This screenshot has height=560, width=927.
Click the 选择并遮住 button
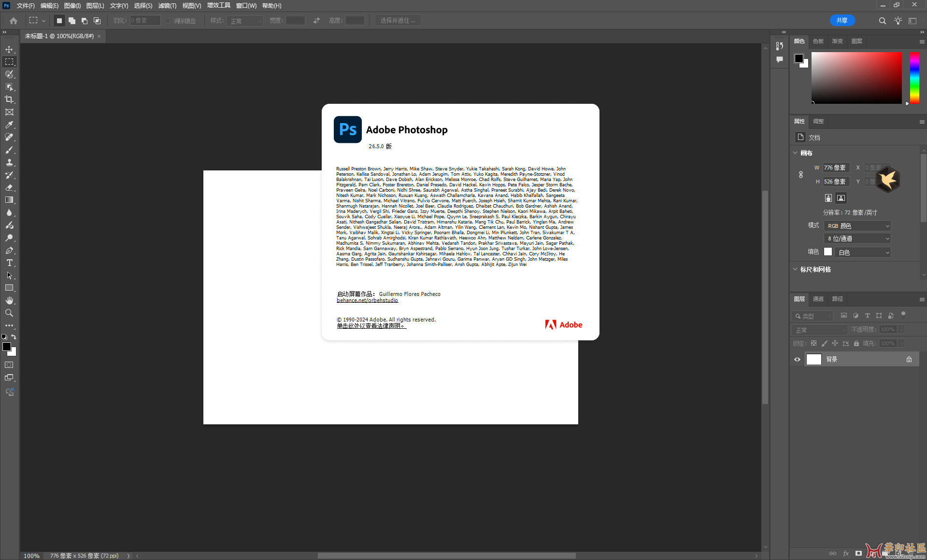point(398,20)
